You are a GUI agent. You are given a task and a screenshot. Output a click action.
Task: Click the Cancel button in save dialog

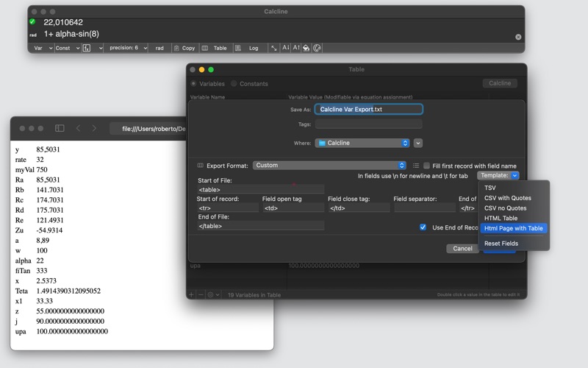(462, 249)
